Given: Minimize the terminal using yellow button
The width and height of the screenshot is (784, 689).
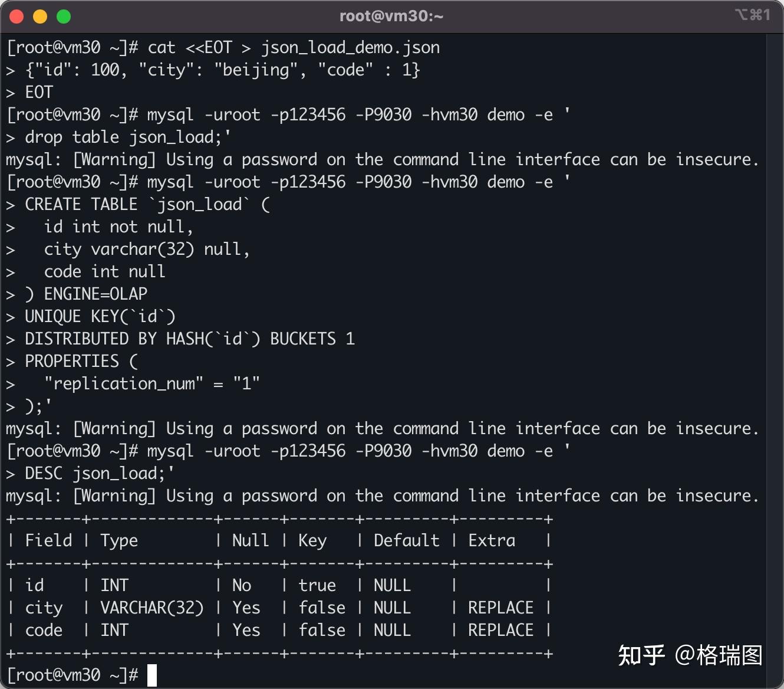Looking at the screenshot, I should coord(40,17).
